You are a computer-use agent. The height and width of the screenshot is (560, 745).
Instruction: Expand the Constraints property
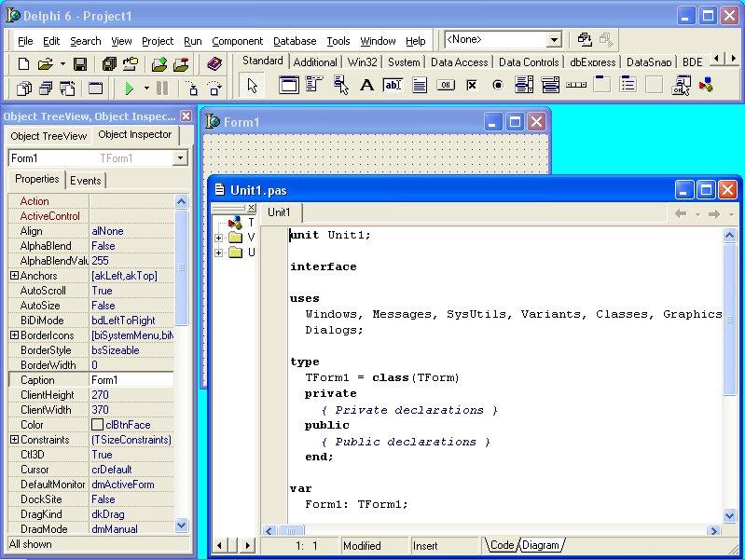pos(14,440)
